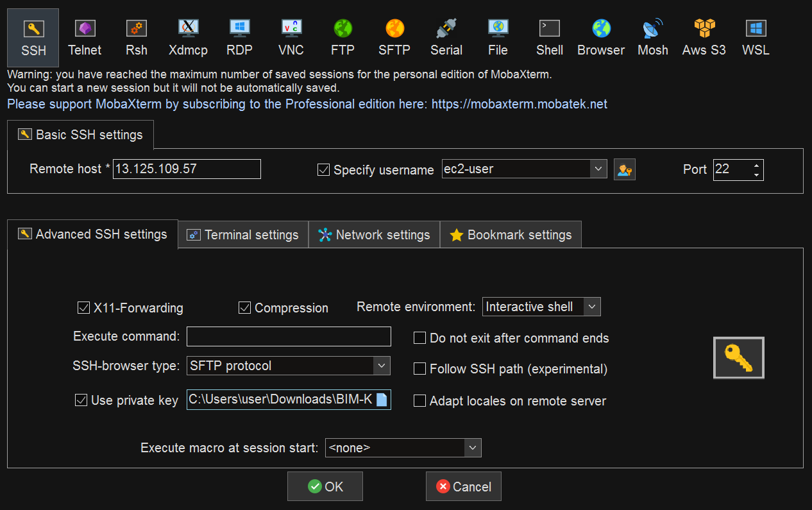Open the credentials manager user icon
The image size is (812, 510).
[x=624, y=169]
